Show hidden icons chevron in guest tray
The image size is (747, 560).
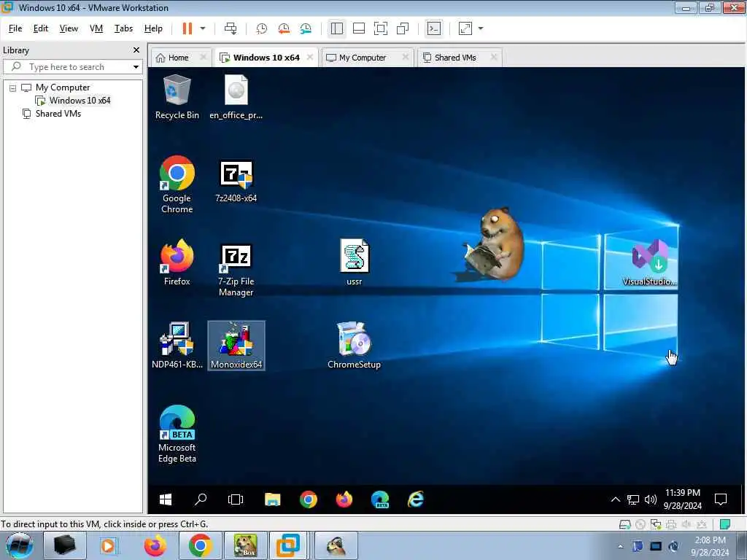click(616, 499)
